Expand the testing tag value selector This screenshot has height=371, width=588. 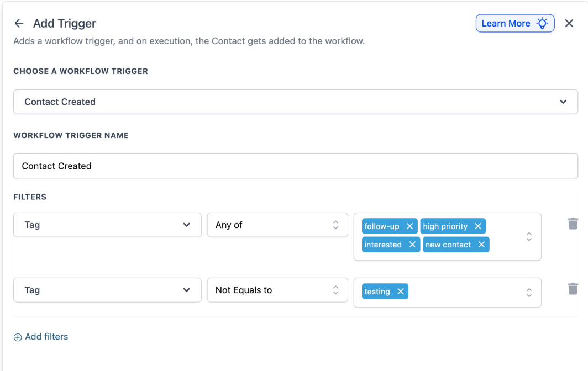(x=529, y=292)
